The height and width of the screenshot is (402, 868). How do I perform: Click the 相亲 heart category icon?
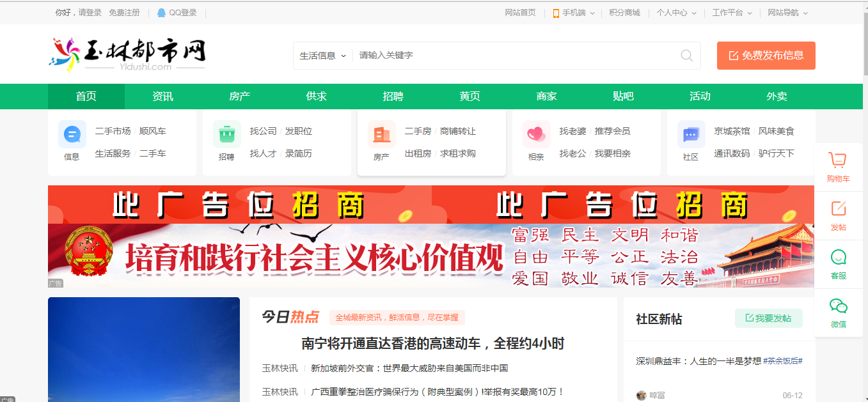(536, 135)
